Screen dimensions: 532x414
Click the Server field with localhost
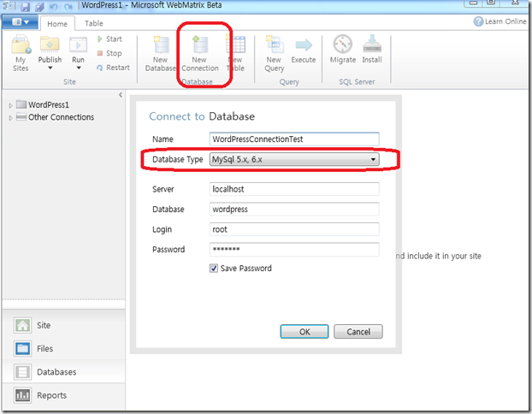pyautogui.click(x=294, y=189)
